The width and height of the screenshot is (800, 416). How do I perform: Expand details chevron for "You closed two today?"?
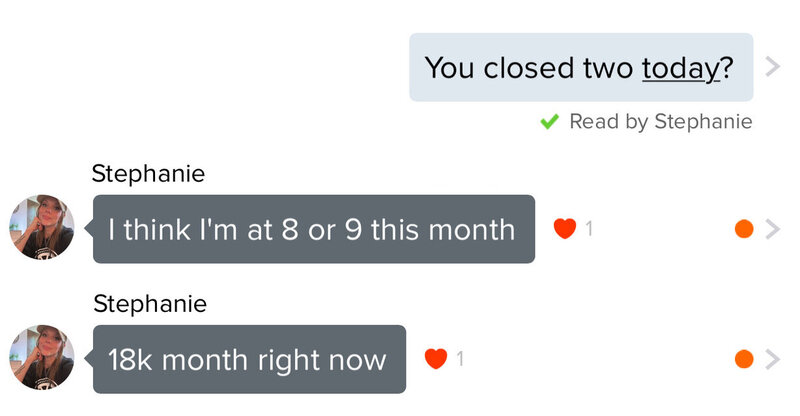coord(771,67)
